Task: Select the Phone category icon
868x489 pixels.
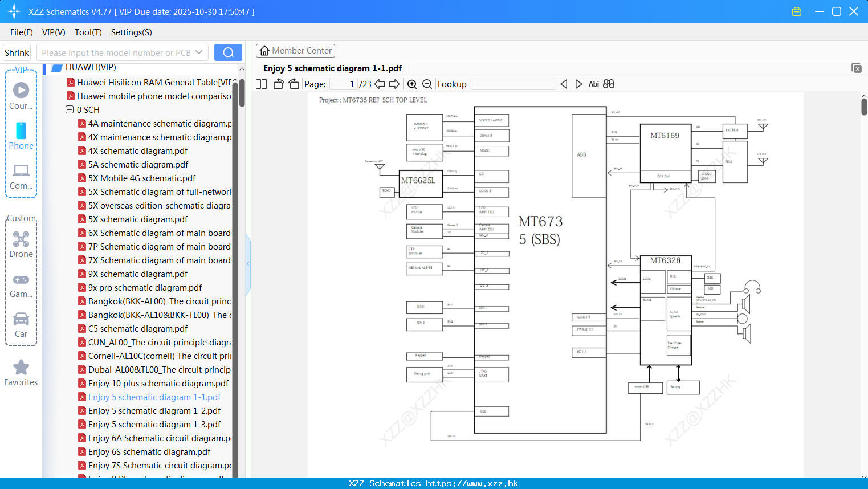Action: 21,136
